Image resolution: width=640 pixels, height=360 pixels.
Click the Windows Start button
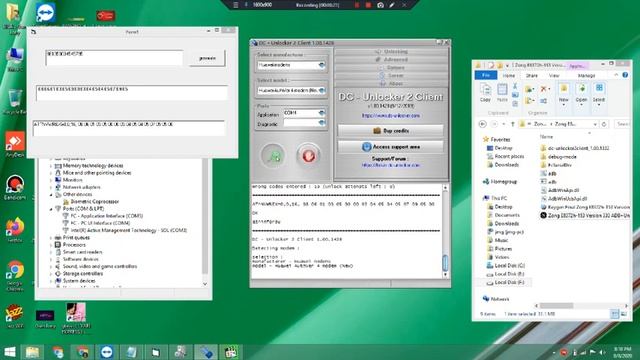pyautogui.click(x=10, y=352)
